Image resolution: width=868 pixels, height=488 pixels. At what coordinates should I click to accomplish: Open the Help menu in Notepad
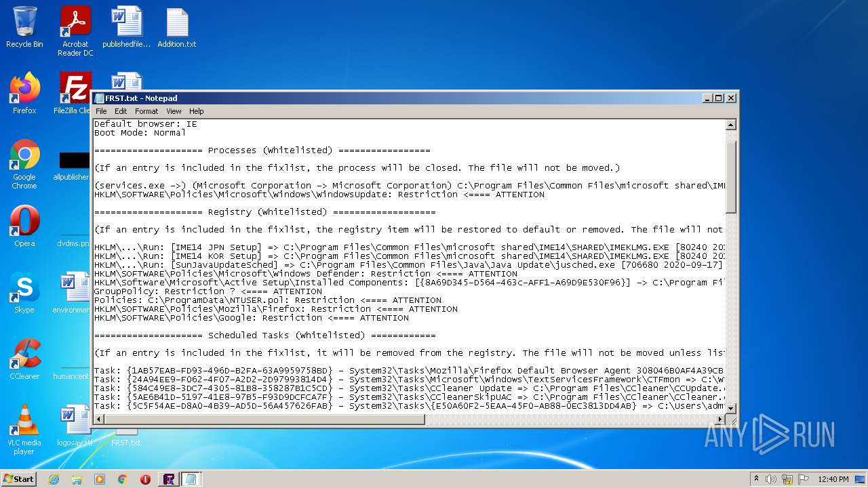(x=197, y=111)
